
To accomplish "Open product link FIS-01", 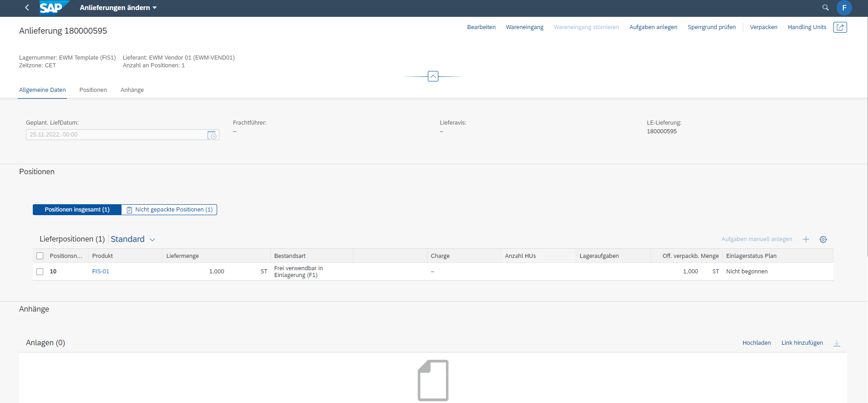I will (101, 272).
